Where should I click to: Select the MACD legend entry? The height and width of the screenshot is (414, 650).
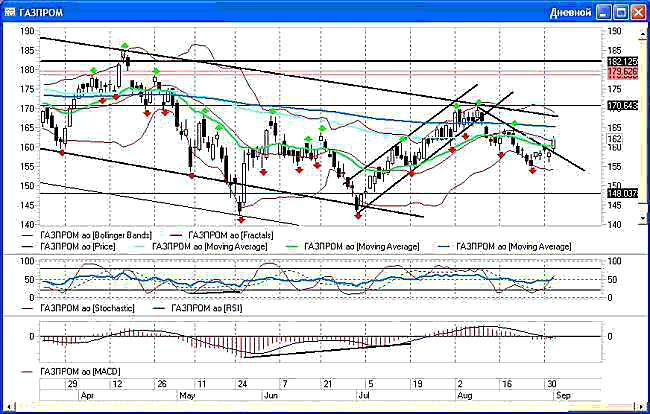point(71,371)
